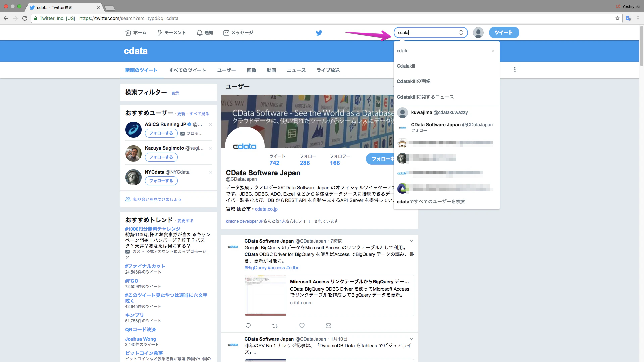The image size is (644, 362).
Task: Click the #FGO trend
Action: point(131,281)
